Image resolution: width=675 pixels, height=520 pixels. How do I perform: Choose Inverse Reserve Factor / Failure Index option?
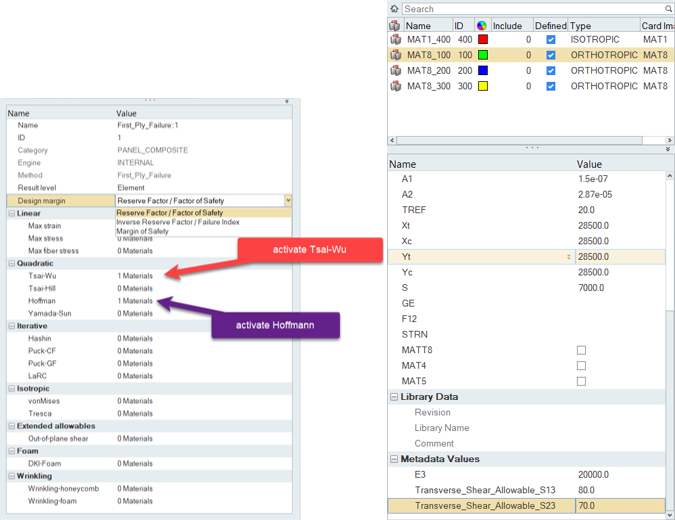tap(177, 222)
